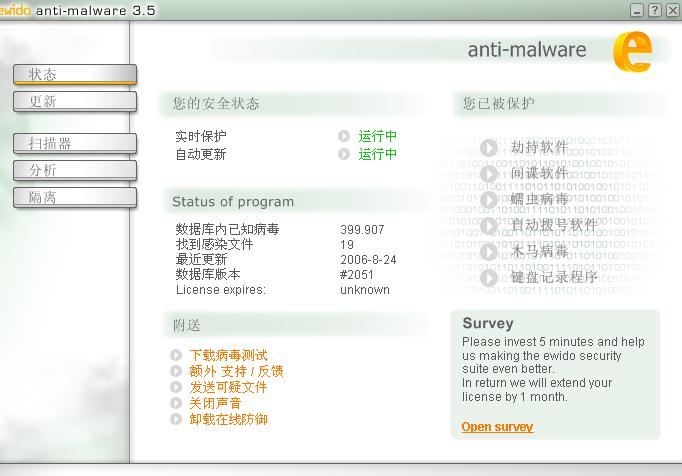
Task: Click database count value 399.907
Action: [x=362, y=230]
